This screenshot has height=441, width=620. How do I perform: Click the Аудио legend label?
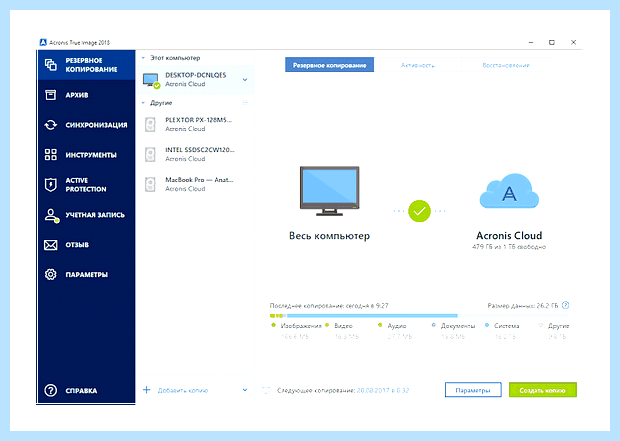click(x=397, y=326)
